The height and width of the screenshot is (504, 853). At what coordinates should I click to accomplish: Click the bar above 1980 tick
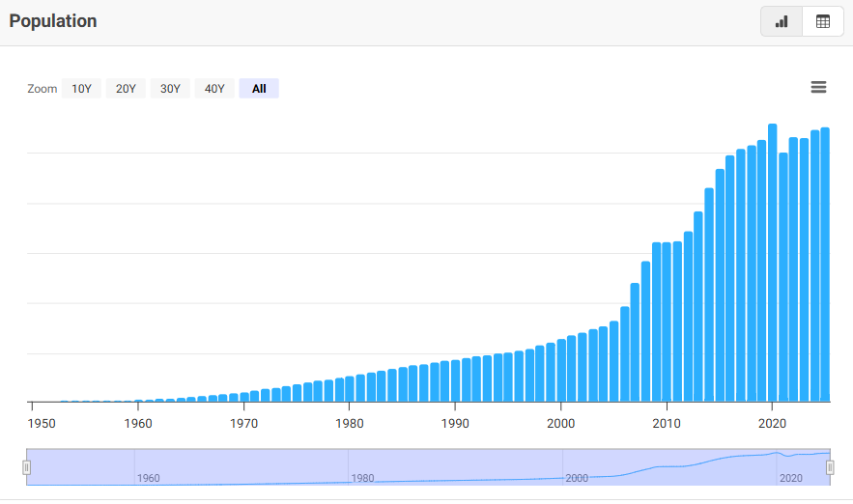[350, 389]
